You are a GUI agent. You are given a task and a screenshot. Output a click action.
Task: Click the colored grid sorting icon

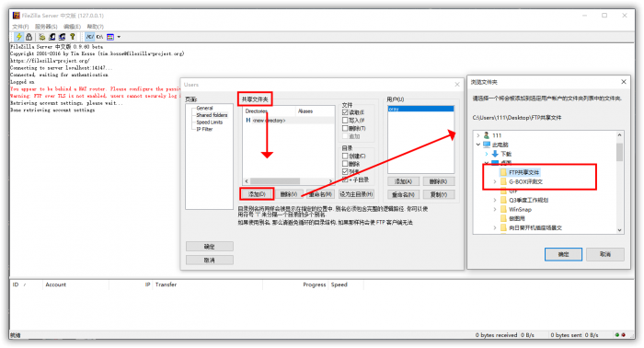(x=110, y=37)
